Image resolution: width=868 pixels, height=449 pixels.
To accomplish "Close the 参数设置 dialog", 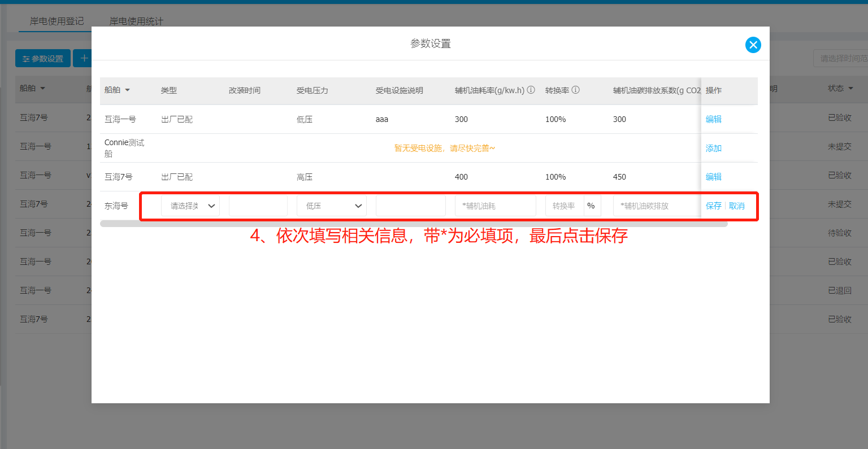I will 753,45.
